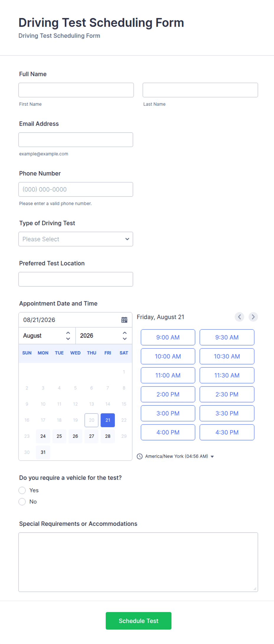Open the August month selector
The width and height of the screenshot is (274, 644).
[x=47, y=336]
